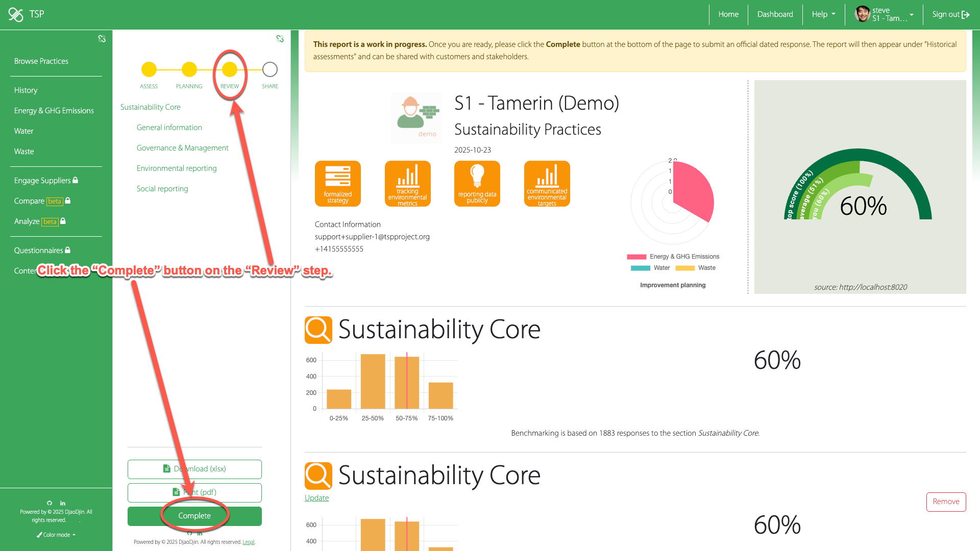This screenshot has width=980, height=551.
Task: Go to Dashboard in top navigation
Action: [x=775, y=14]
